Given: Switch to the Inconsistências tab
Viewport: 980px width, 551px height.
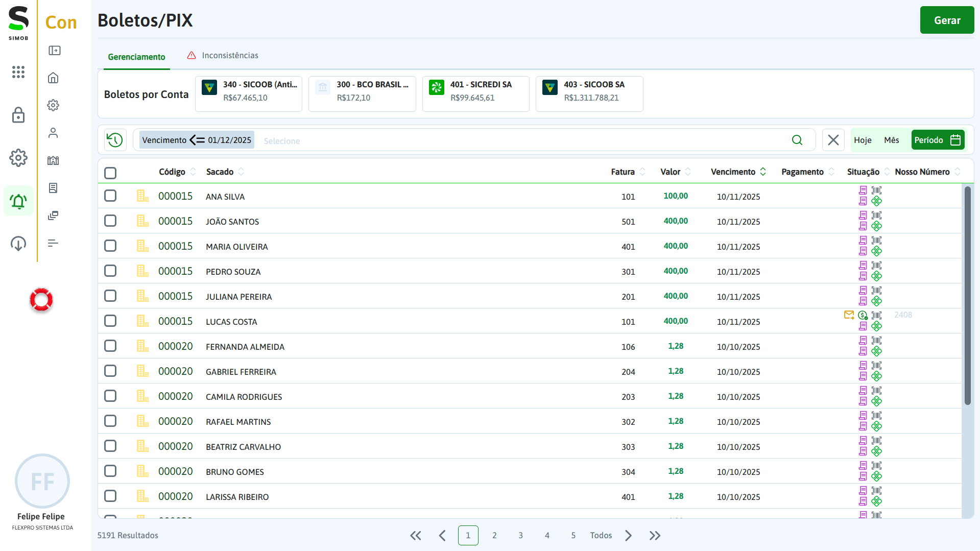Looking at the screenshot, I should 229,56.
